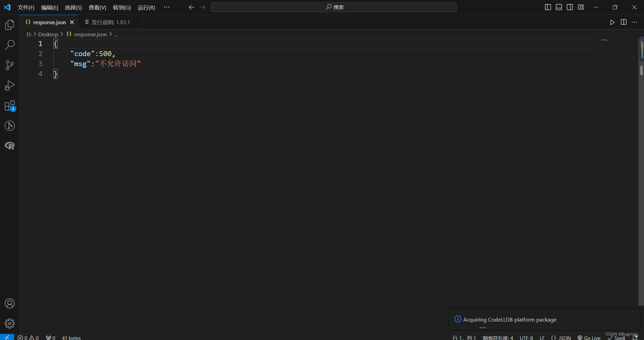Screen dimensions: 644x340
Task: Open the Explorer view in activity bar
Action: (10, 25)
